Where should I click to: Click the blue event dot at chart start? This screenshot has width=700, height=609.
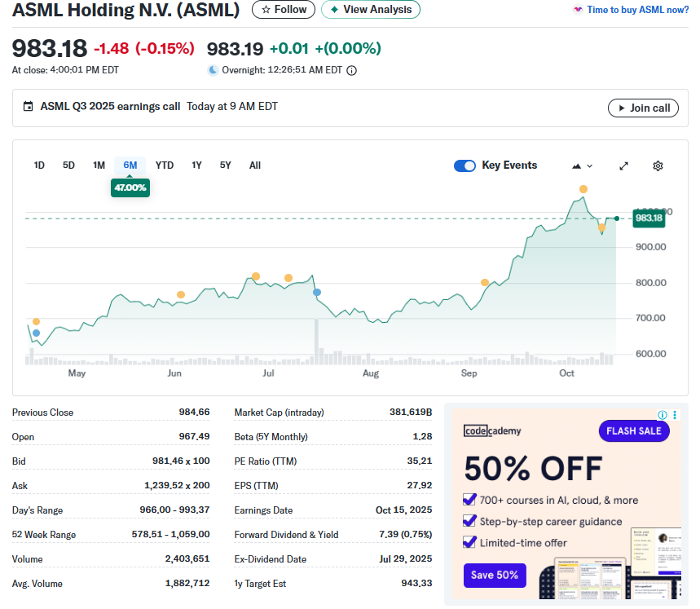pos(37,333)
